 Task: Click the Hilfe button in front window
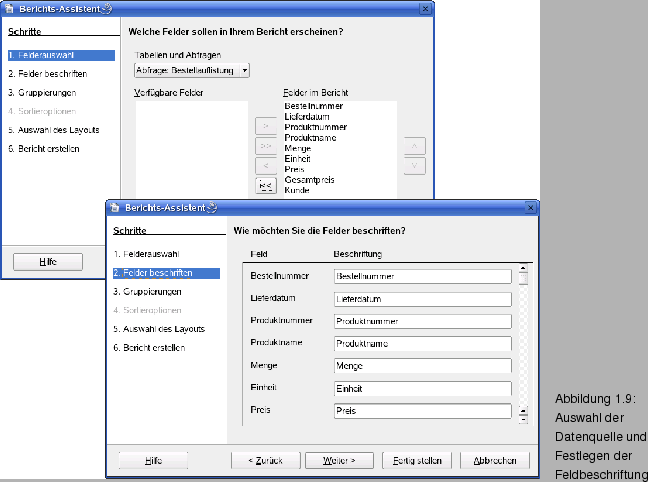click(x=153, y=461)
